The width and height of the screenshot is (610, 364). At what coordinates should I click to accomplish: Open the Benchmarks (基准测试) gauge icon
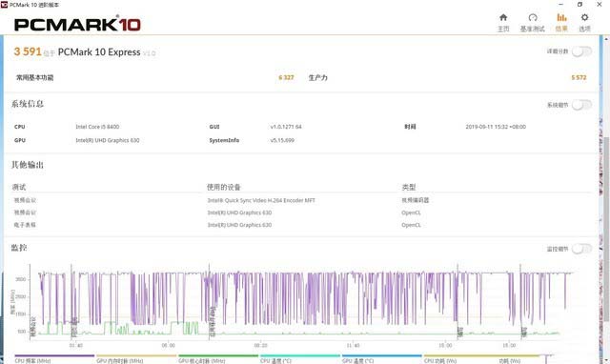coord(533,17)
